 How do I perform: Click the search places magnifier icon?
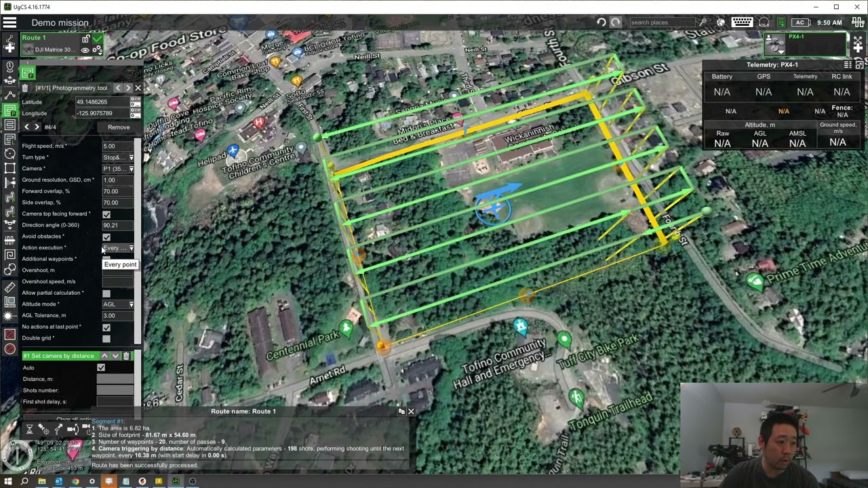[703, 22]
